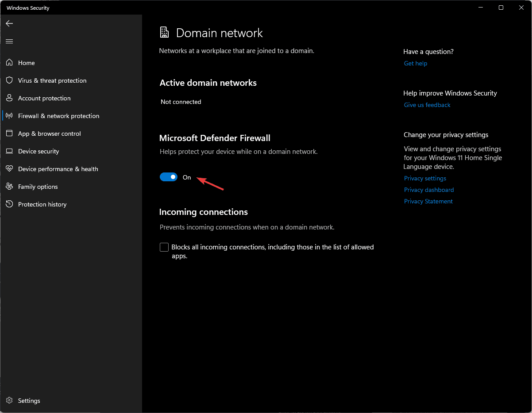Click the Windows Security window title
532x413 pixels.
[28, 8]
